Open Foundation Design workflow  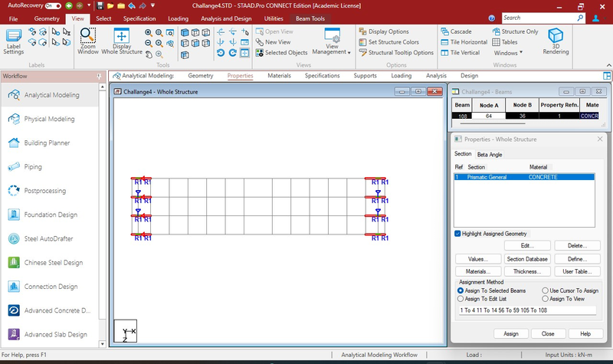(51, 215)
